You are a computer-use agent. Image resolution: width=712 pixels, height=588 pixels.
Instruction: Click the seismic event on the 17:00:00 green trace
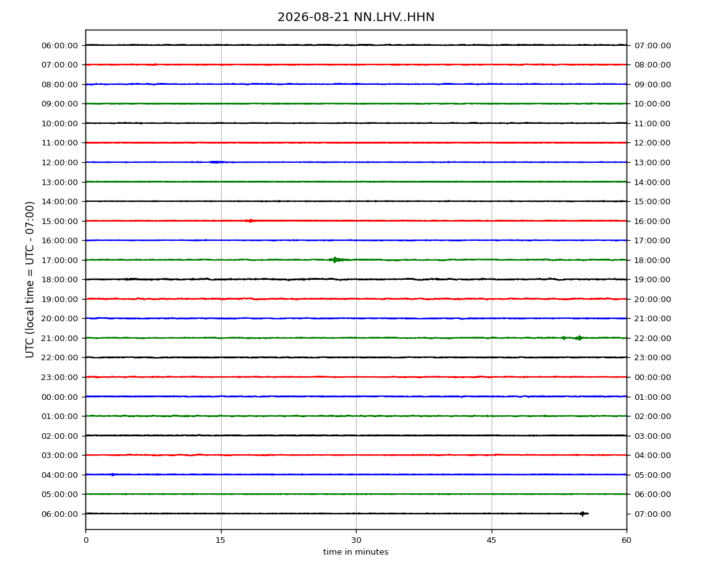click(x=336, y=260)
